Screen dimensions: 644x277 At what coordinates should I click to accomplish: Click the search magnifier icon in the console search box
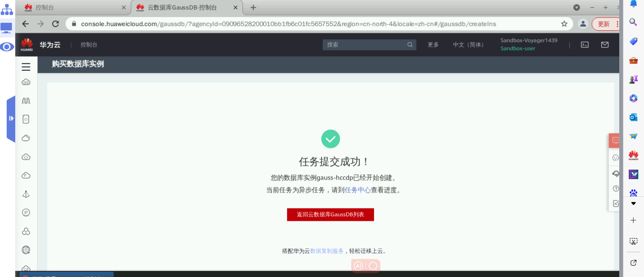click(x=410, y=45)
